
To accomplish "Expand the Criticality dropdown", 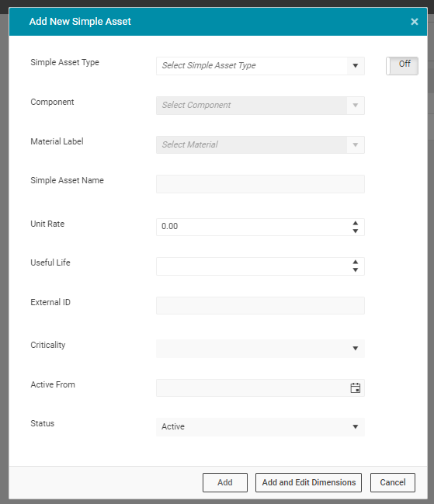I will 260,349.
